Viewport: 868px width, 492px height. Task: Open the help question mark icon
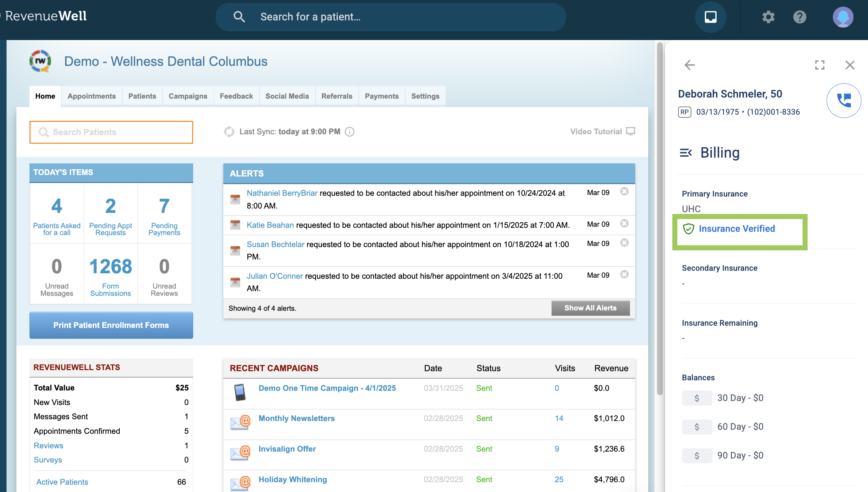800,17
